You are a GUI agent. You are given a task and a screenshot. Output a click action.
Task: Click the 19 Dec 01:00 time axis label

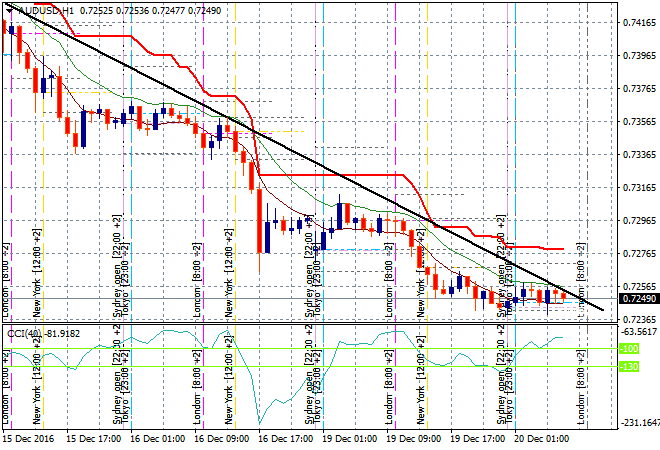click(350, 438)
